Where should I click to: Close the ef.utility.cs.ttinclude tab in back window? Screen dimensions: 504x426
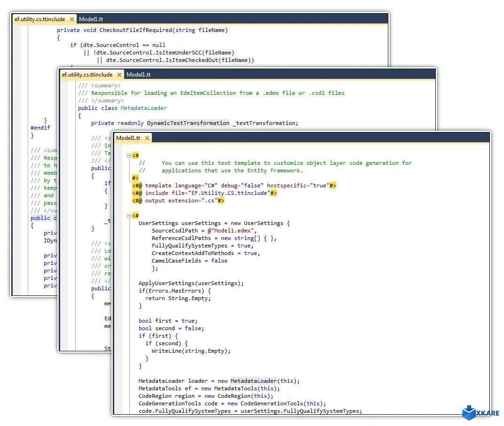tap(72, 19)
